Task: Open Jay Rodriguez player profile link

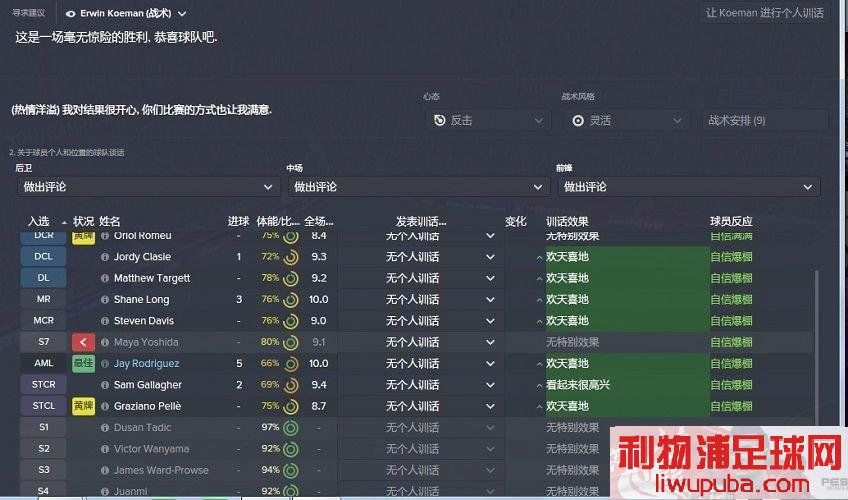Action: pyautogui.click(x=147, y=364)
